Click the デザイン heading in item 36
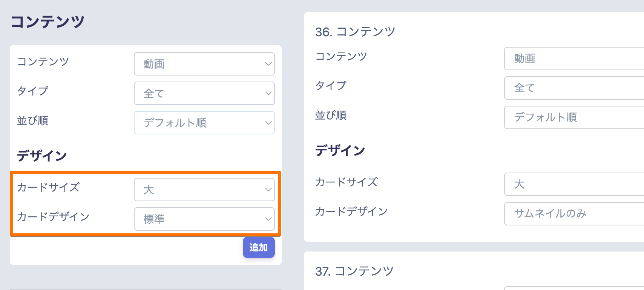 (340, 150)
